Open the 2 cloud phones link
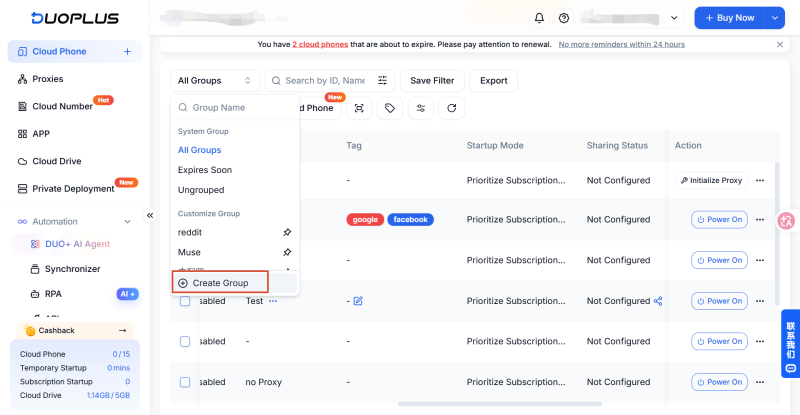Screen dimensions: 800x415 (320, 44)
